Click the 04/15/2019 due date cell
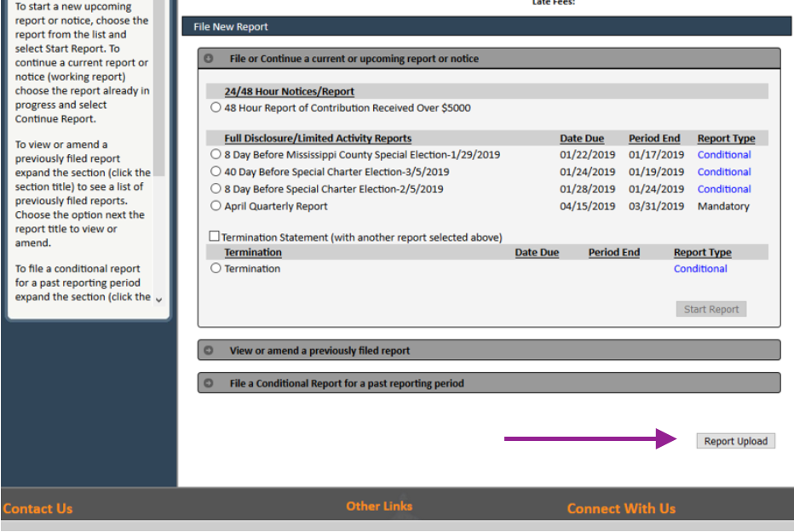The image size is (794, 532). 587,206
